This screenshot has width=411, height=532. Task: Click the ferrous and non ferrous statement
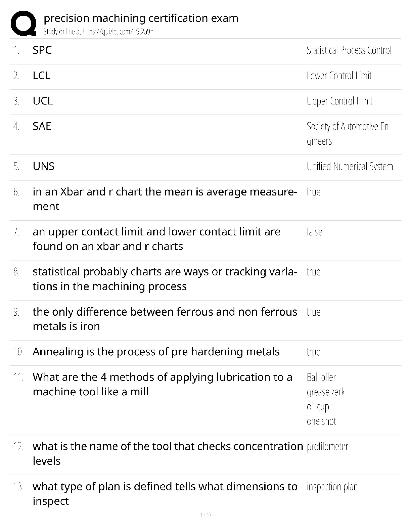(x=165, y=319)
